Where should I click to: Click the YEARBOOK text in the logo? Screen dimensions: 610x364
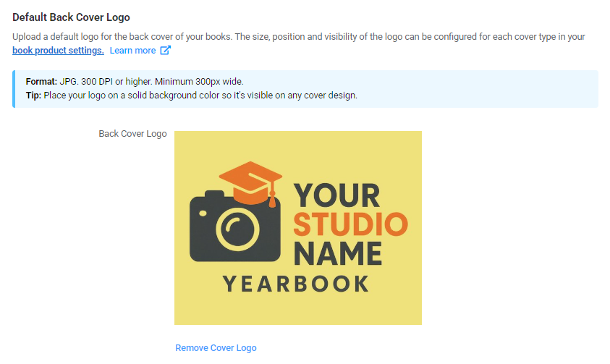[x=296, y=284]
